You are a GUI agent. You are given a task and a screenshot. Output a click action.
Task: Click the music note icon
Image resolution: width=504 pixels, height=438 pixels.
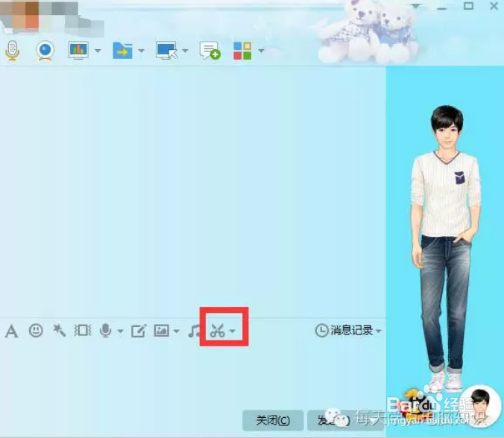coord(194,331)
